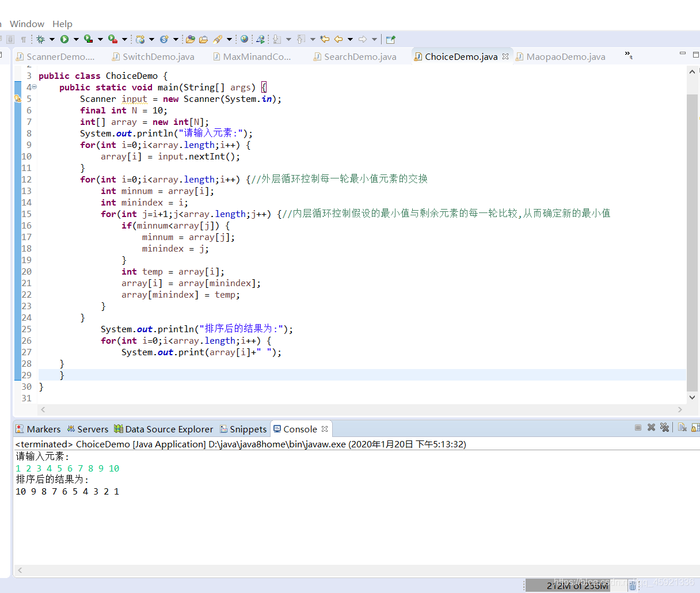Switch to MaopaoDemo.java tab
Viewport: 700px width, 593px height.
(x=560, y=56)
